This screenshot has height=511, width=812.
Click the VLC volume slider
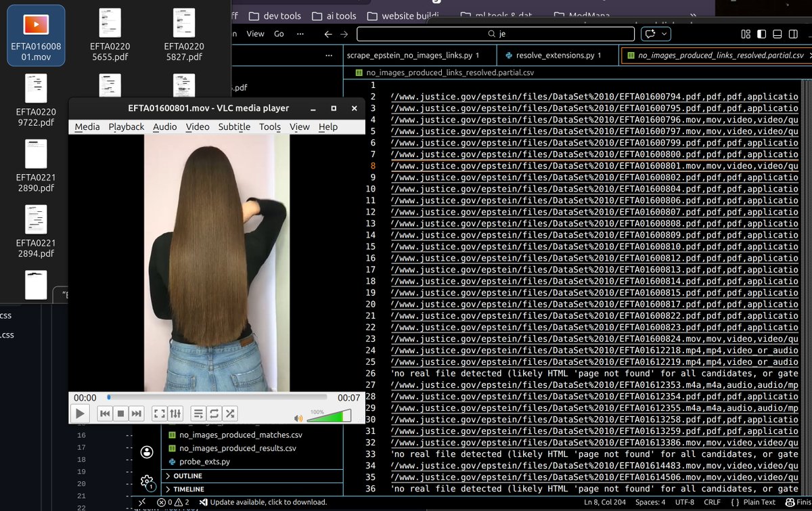329,416
